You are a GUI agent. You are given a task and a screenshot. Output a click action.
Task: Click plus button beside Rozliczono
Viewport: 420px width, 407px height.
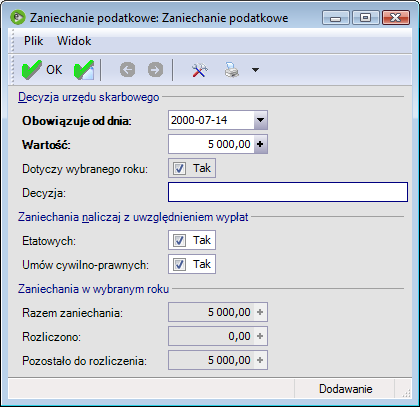click(260, 336)
